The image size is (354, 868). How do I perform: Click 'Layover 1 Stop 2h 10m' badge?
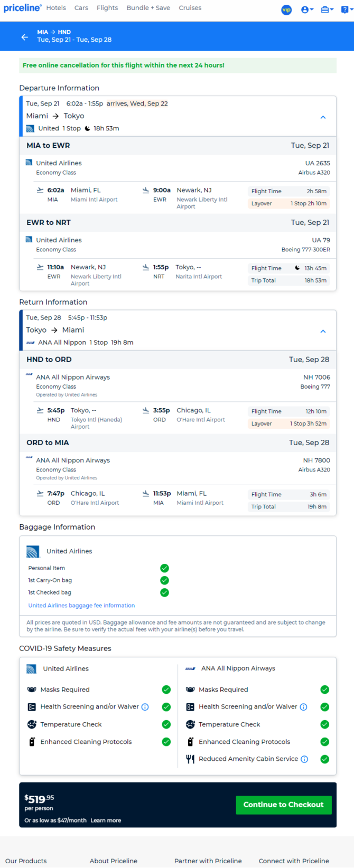289,203
